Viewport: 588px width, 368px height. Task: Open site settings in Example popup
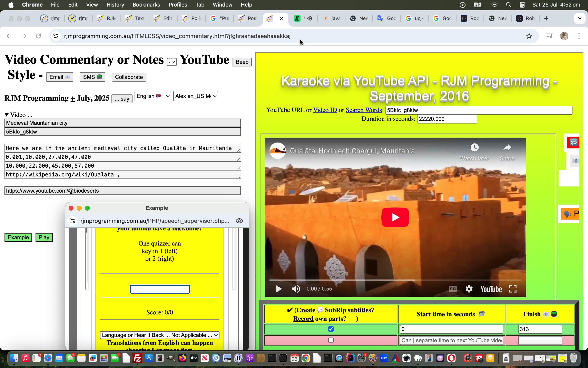[72, 221]
